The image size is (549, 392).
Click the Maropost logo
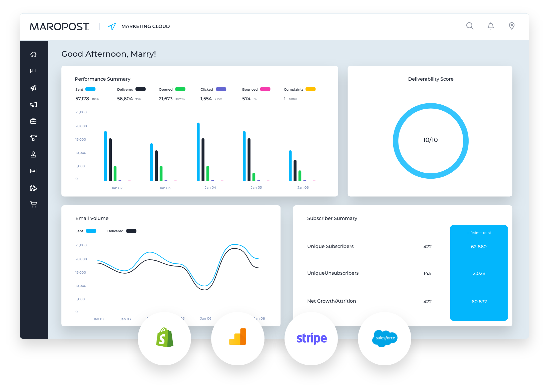(59, 27)
